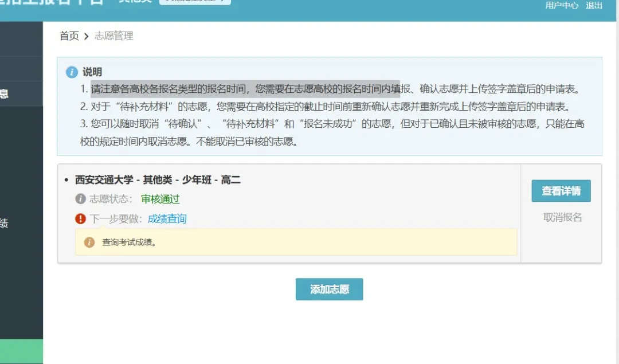
Task: Click 退出 to log out
Action: 594,6
